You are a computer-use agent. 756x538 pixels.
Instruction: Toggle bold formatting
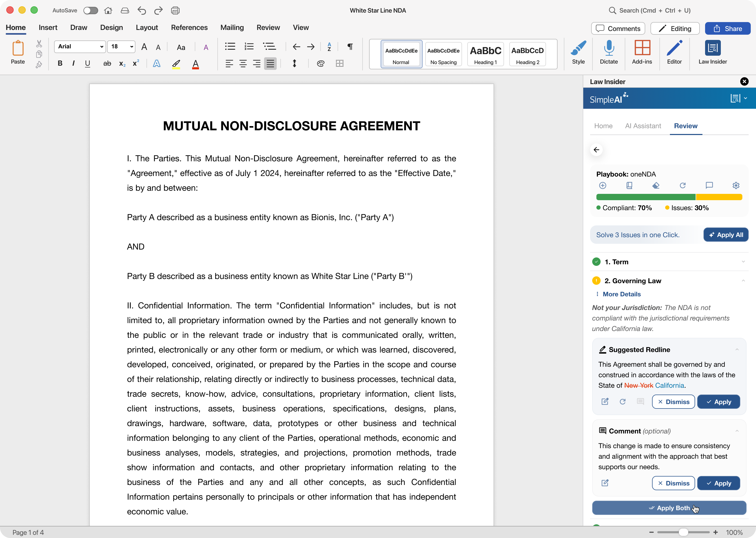[60, 63]
